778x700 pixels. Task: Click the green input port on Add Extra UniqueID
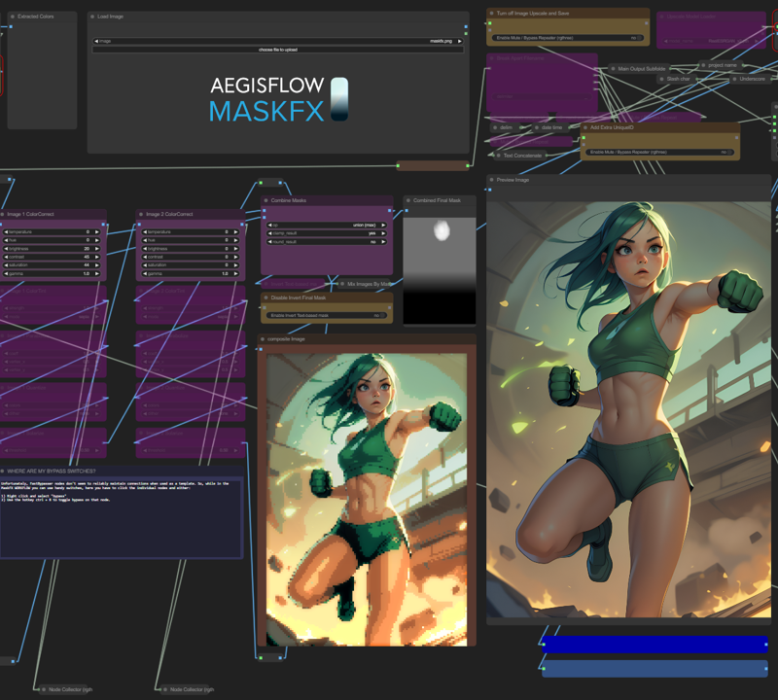point(583,138)
